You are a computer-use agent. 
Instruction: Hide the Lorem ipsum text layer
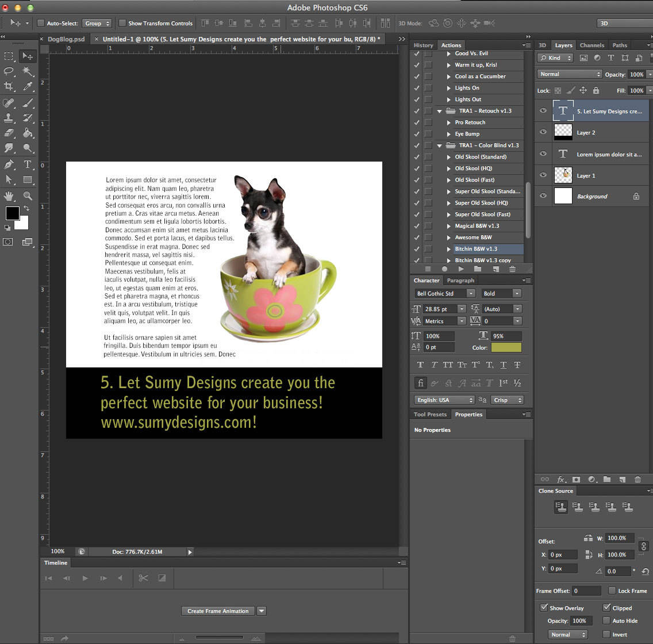tap(543, 154)
